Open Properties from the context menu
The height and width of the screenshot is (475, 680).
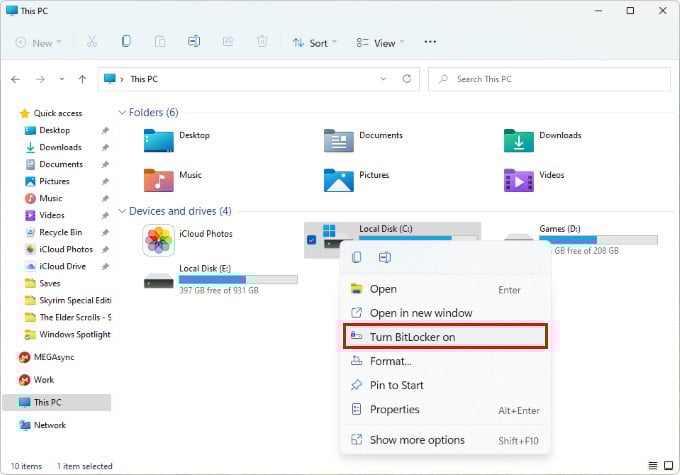point(445,409)
